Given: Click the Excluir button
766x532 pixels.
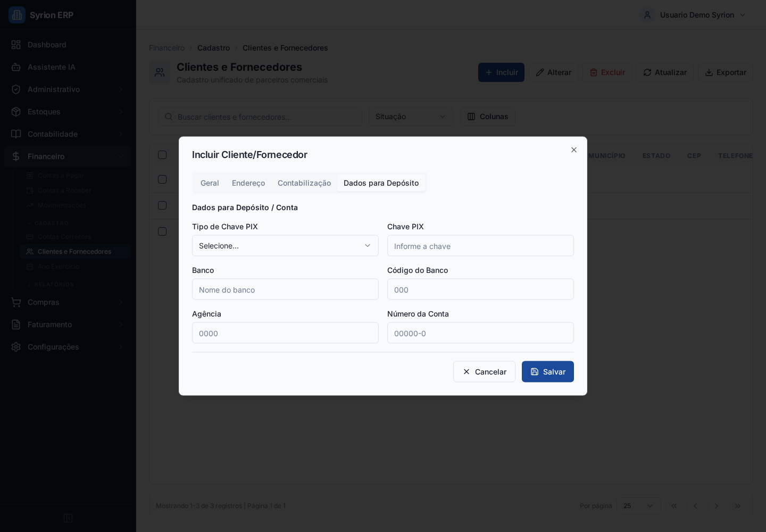Looking at the screenshot, I should pos(607,72).
